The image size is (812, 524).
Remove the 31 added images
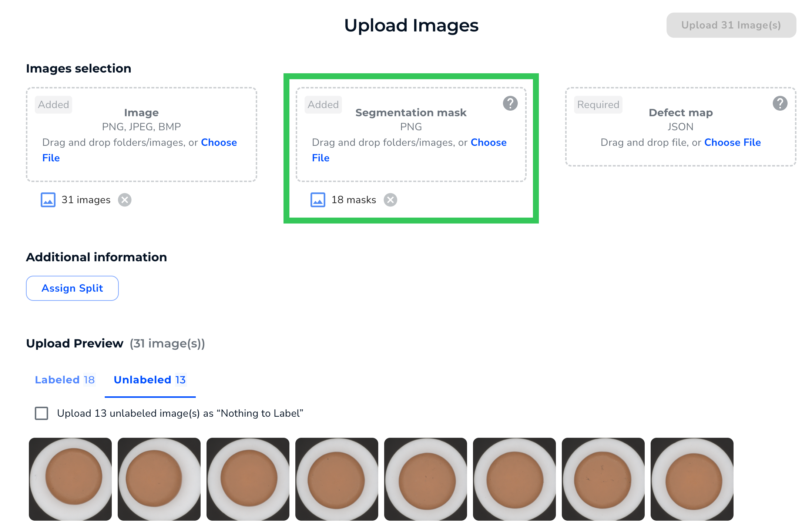point(125,200)
